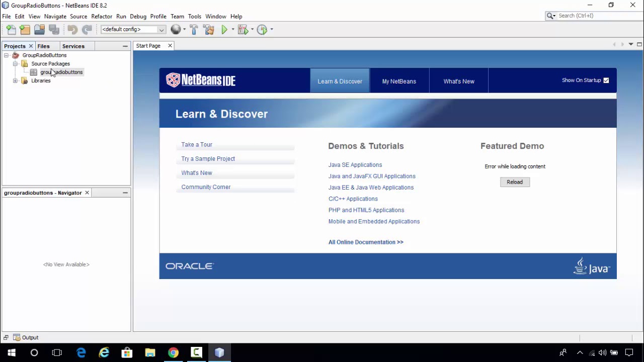The width and height of the screenshot is (644, 362).
Task: Click the Redo arrow icon
Action: click(x=87, y=30)
